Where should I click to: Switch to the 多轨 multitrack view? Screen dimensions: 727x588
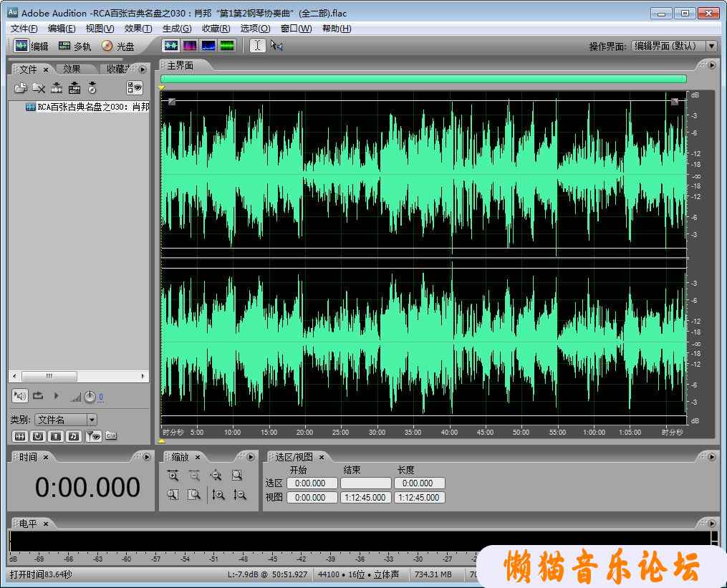74,46
